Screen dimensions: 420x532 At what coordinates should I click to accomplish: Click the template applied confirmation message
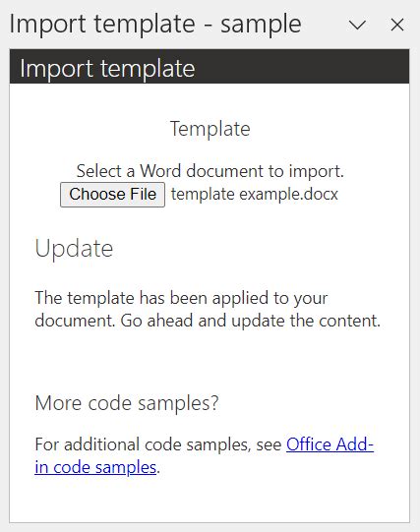coord(208,309)
